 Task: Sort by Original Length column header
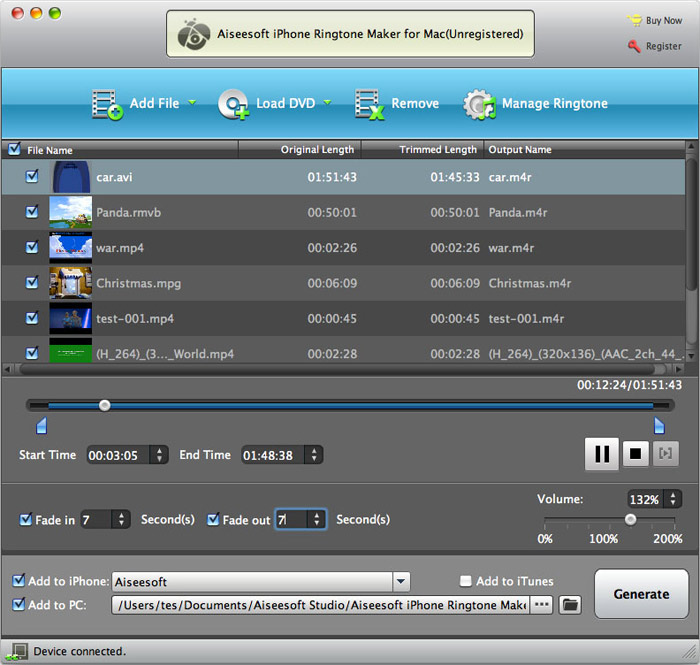click(300, 150)
